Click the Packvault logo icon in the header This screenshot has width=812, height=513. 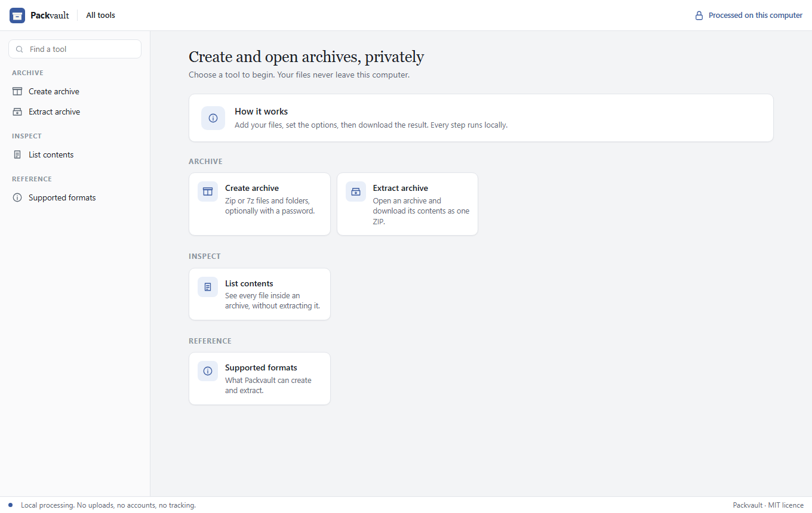coord(17,16)
